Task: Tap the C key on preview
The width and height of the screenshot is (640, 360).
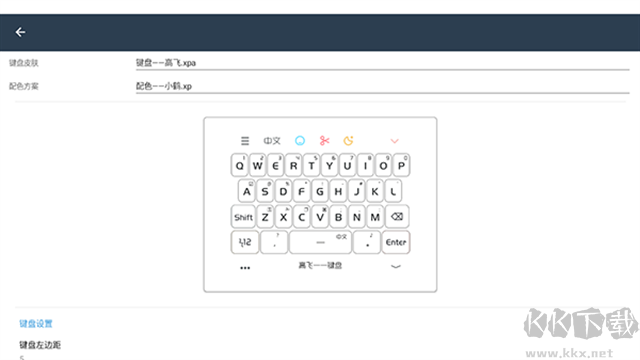Action: pos(302,217)
